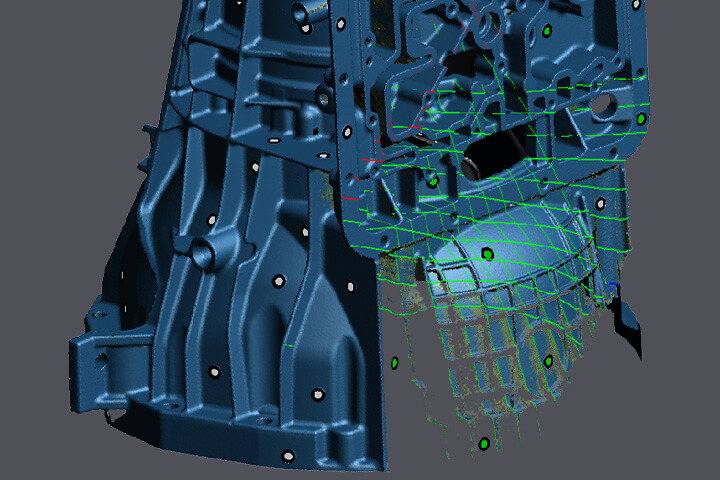Pick green marker left of the ribbed section

point(395,362)
